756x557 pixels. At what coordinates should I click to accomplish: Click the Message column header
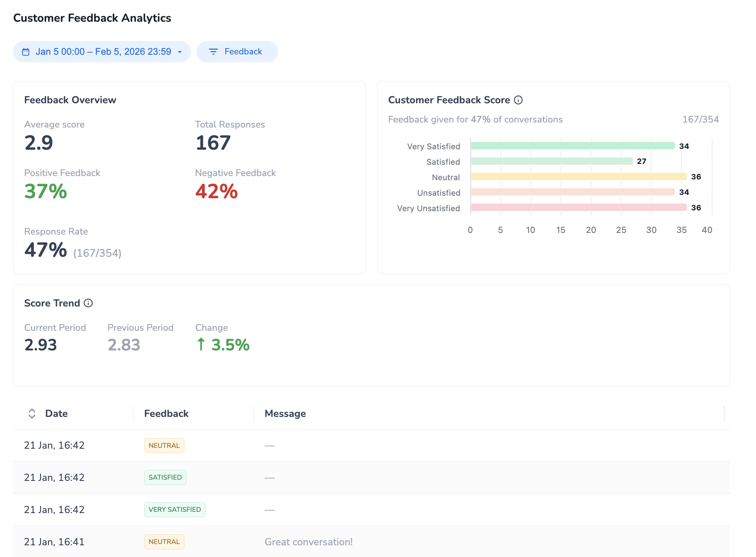[x=285, y=414]
